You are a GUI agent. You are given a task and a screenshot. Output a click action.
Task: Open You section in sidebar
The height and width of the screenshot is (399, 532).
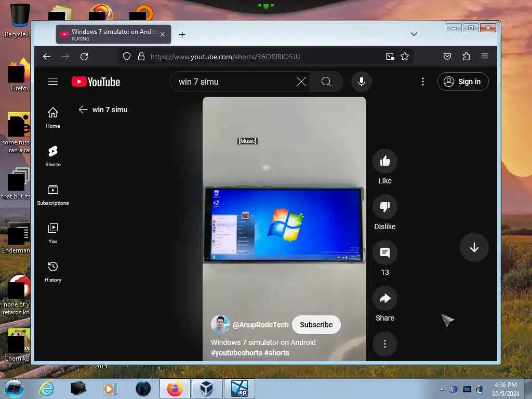pos(53,233)
